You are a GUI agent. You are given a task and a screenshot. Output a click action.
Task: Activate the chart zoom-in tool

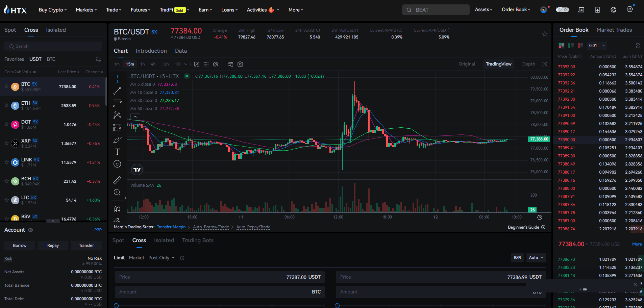(x=117, y=192)
